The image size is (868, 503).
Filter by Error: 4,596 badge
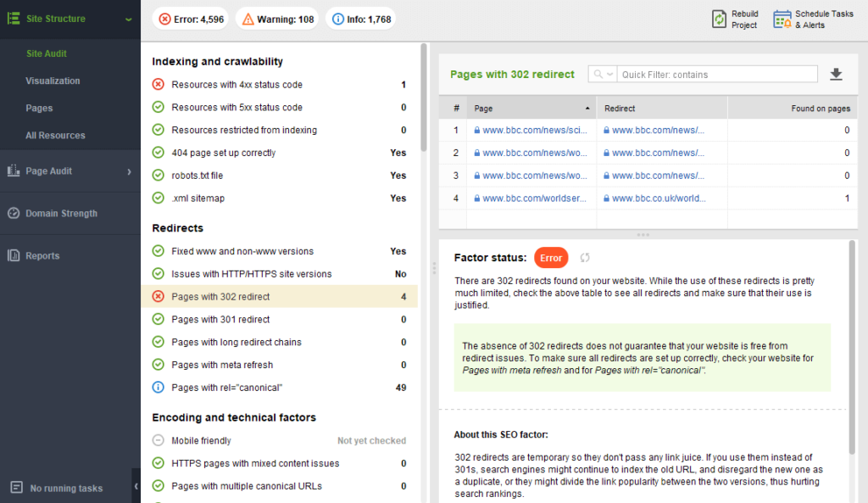click(190, 19)
